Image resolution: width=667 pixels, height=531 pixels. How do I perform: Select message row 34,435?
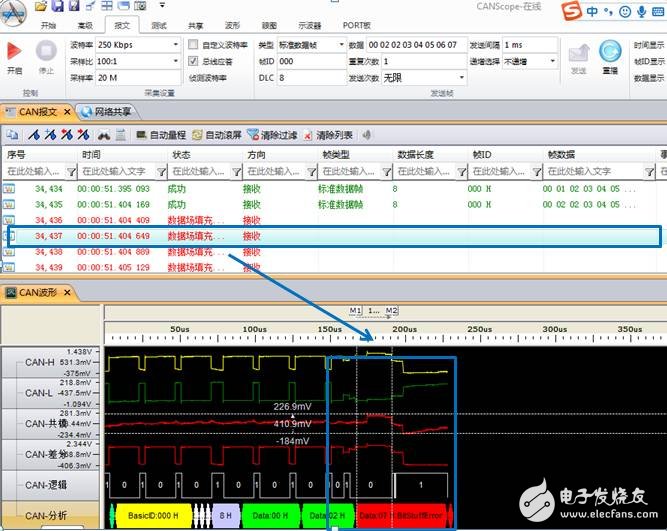[332, 205]
